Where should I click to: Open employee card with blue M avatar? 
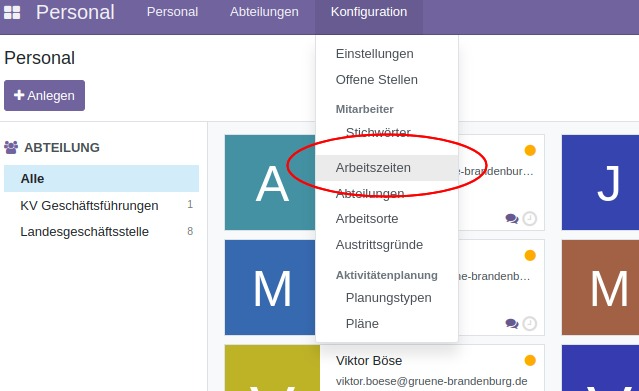[x=270, y=287]
